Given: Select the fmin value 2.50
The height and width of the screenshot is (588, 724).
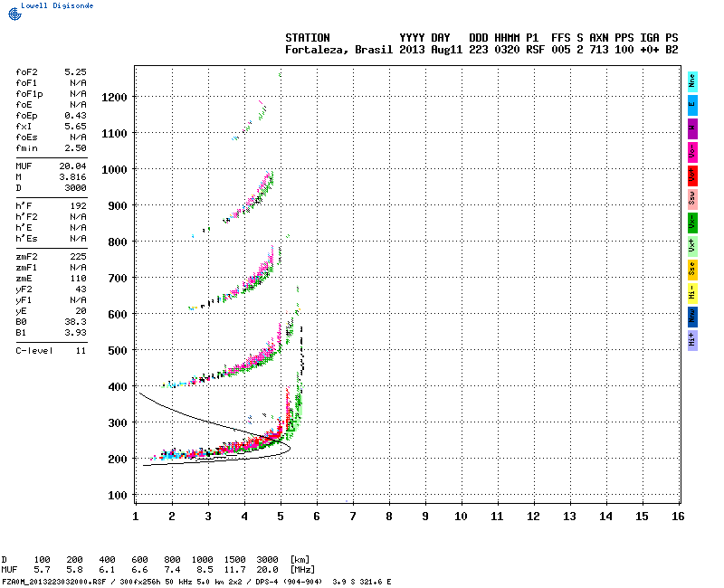Looking at the screenshot, I should (x=75, y=148).
